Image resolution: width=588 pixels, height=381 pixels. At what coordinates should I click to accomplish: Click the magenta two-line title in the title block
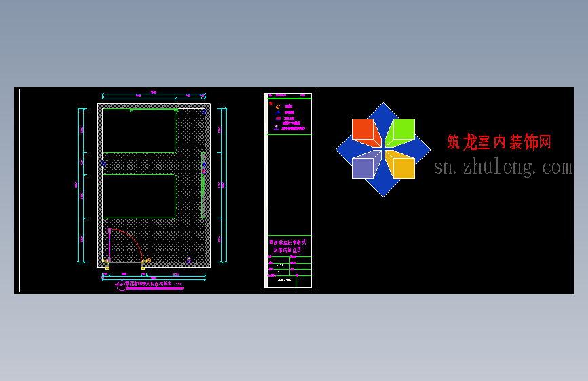tap(288, 246)
